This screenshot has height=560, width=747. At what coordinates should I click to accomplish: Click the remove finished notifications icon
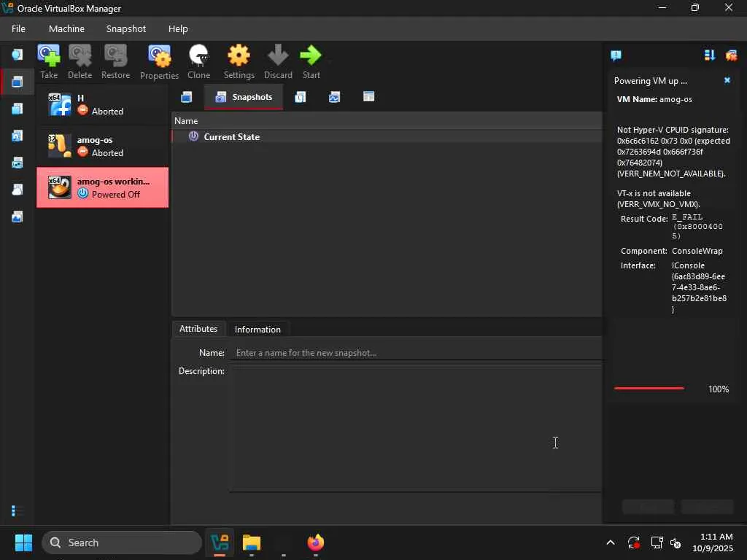point(731,55)
